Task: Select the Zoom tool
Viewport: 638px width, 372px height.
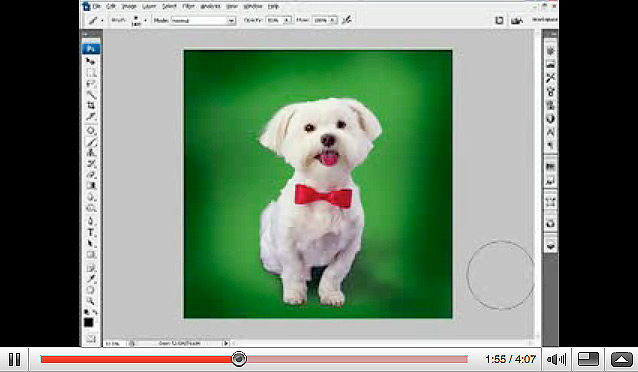Action: (x=91, y=301)
